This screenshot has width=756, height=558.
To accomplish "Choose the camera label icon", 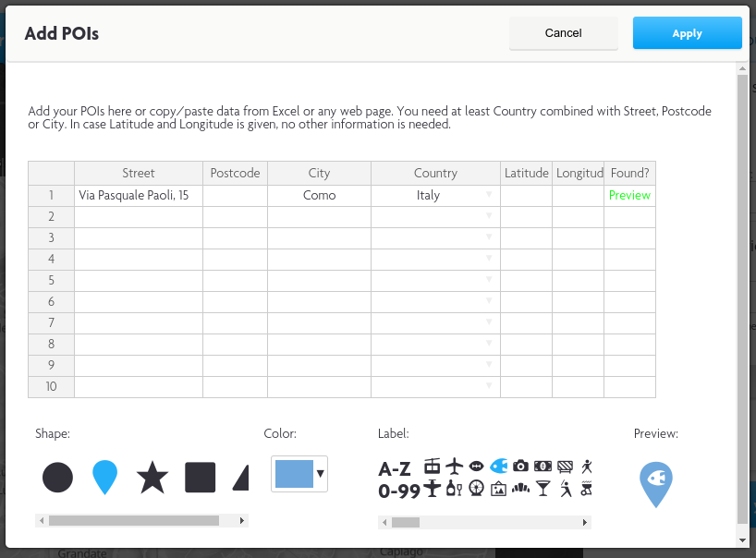I will click(520, 467).
